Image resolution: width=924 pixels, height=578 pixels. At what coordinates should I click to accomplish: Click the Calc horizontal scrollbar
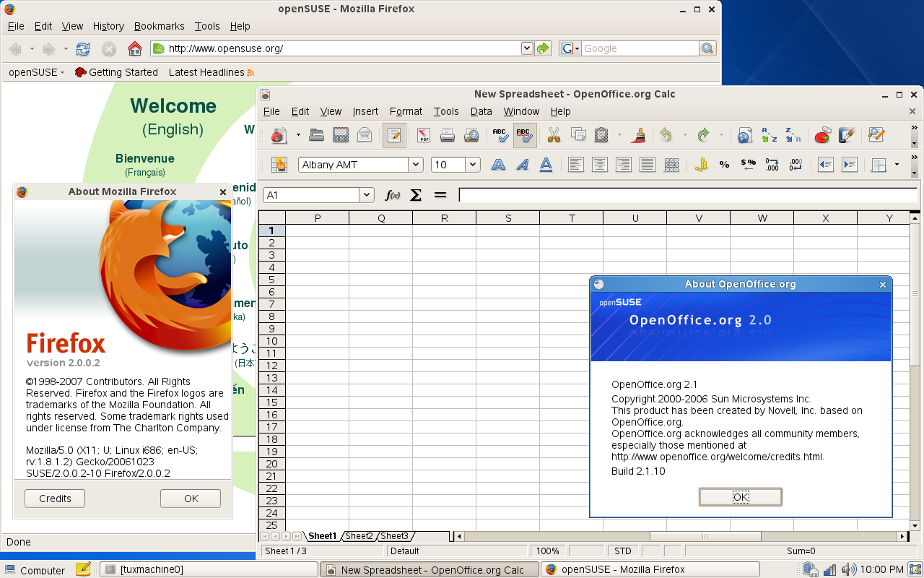[681, 536]
